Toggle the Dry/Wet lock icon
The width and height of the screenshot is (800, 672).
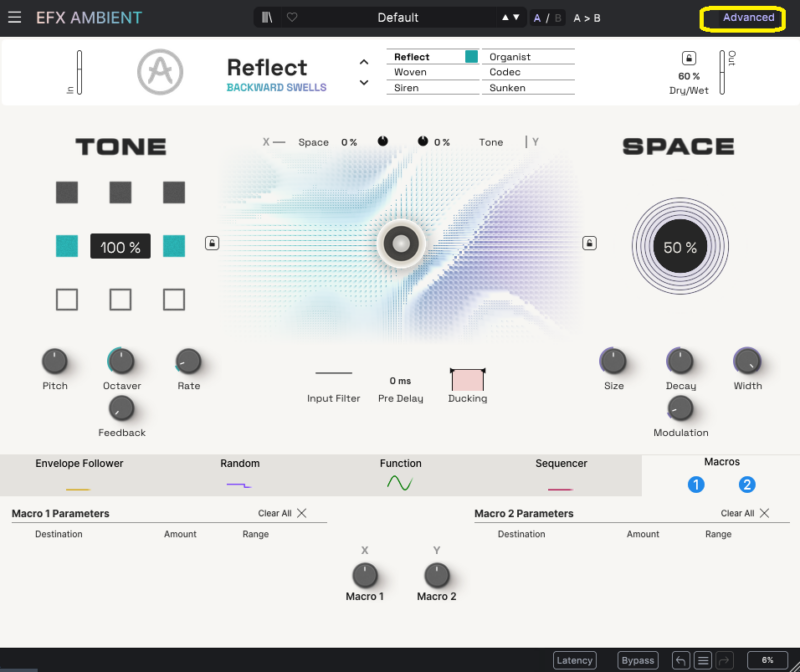[688, 59]
